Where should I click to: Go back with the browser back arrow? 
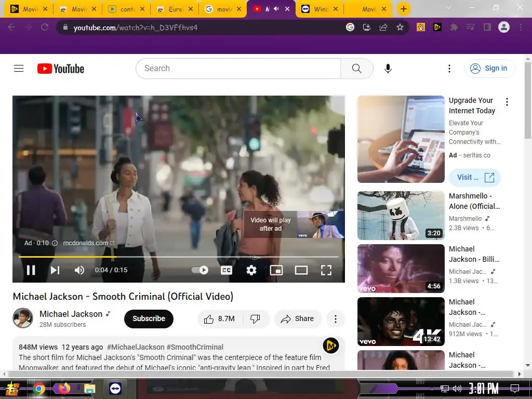point(11,27)
